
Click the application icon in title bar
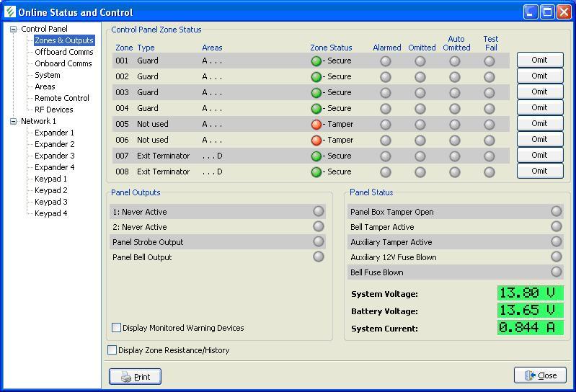pos(9,12)
